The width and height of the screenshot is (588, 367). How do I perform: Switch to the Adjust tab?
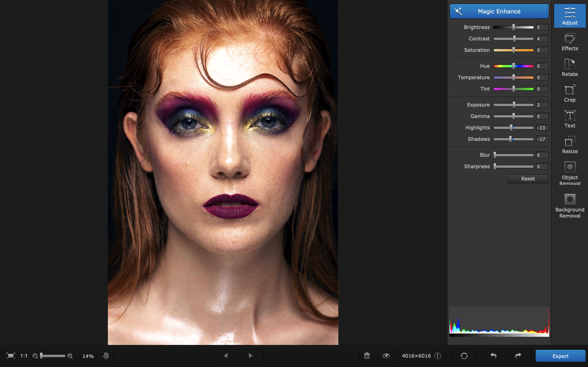coord(570,16)
